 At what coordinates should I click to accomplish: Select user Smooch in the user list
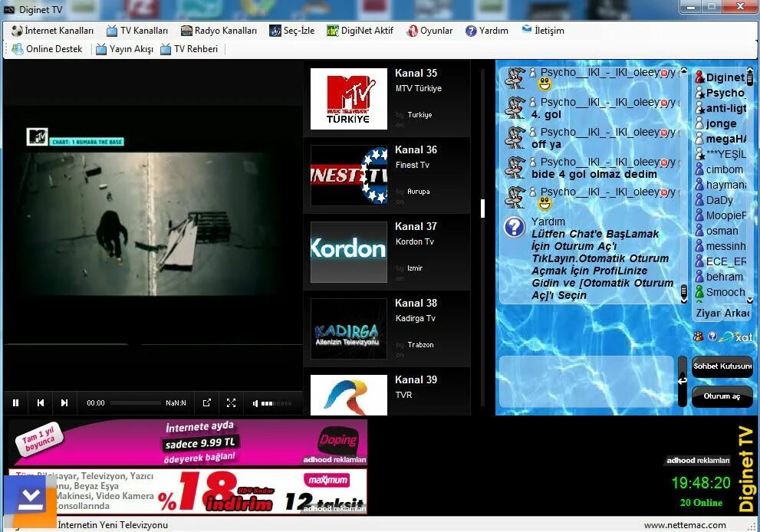point(721,292)
